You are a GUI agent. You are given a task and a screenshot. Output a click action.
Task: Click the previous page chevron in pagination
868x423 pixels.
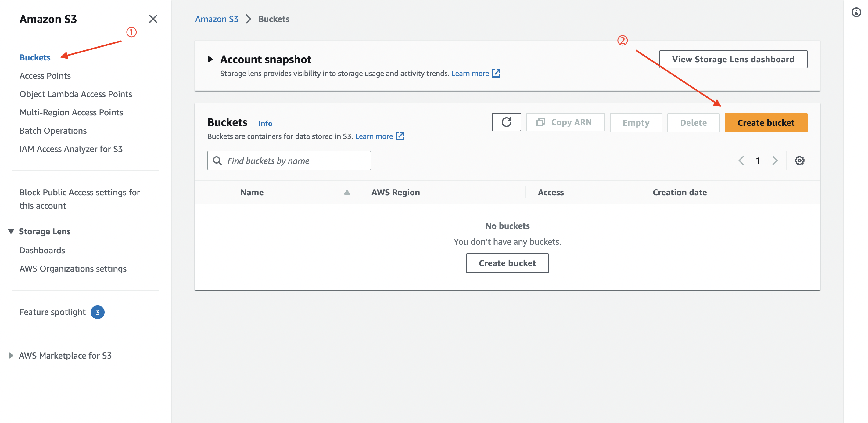[x=741, y=161]
